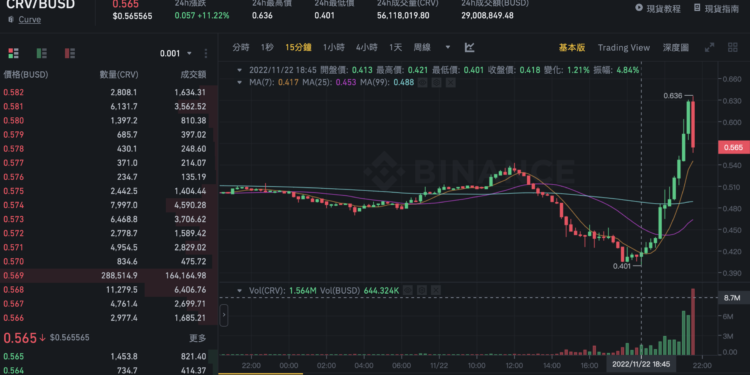Open the multi-chart grid layout icon
The height and width of the screenshot is (375, 750).
(x=732, y=47)
